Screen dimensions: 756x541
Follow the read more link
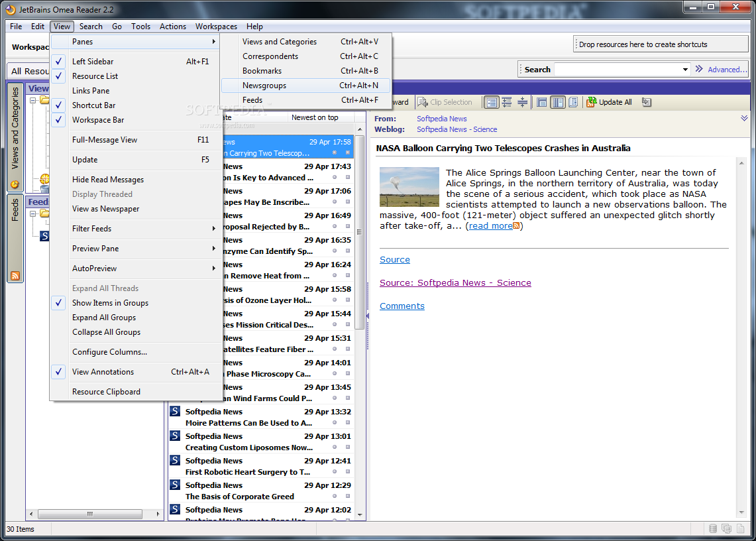[491, 226]
